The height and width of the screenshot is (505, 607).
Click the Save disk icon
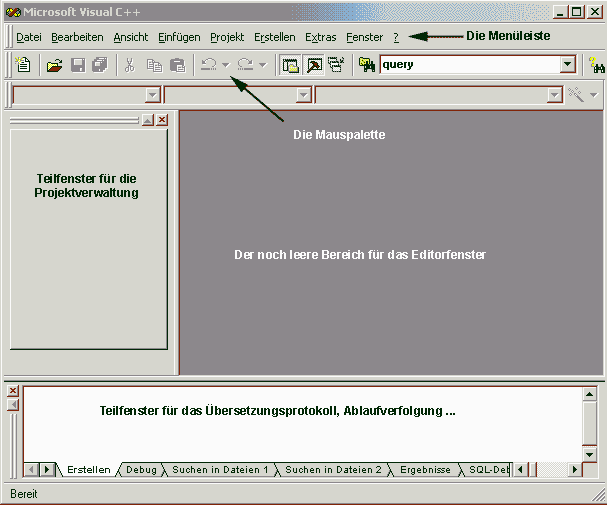78,65
